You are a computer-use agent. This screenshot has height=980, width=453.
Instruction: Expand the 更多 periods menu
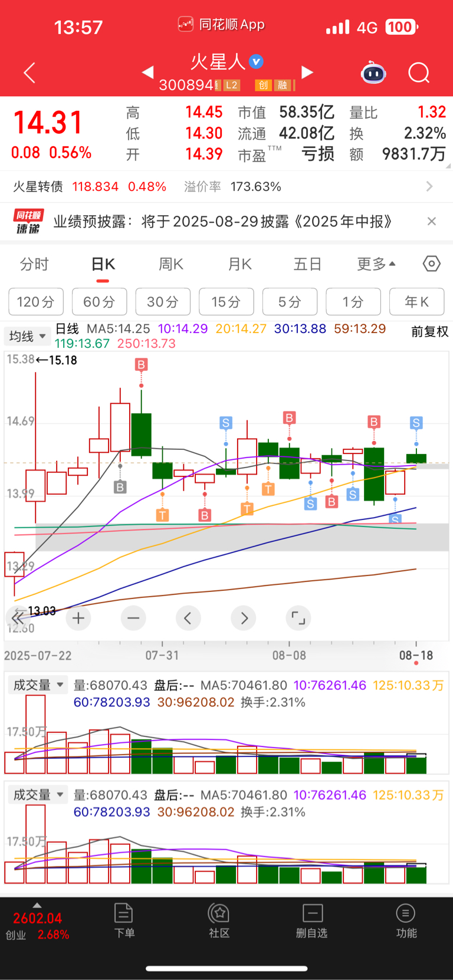click(x=376, y=264)
